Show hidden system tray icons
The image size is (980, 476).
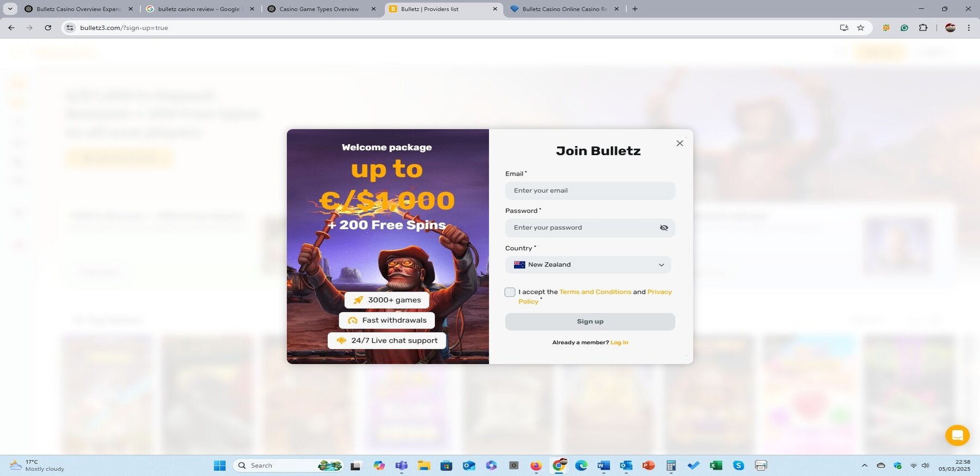click(865, 466)
